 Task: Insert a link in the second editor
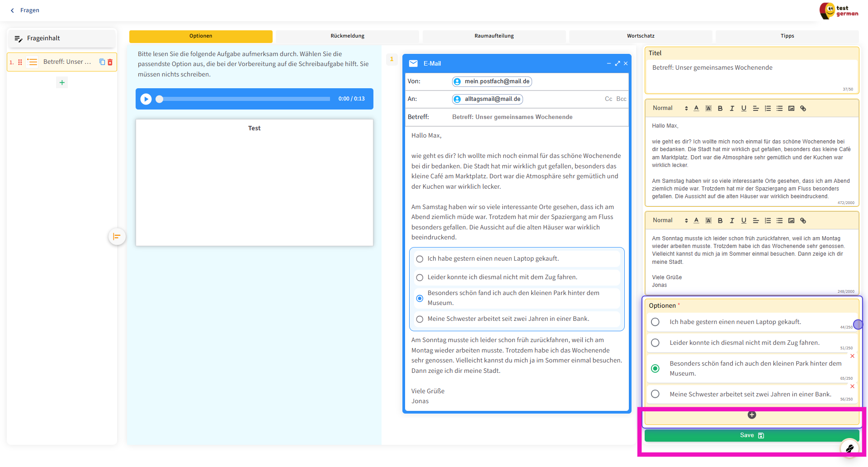pos(803,220)
